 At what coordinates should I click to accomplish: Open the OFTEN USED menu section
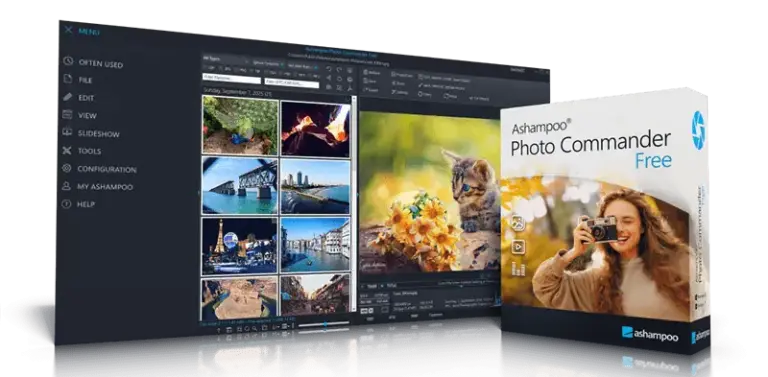93,63
